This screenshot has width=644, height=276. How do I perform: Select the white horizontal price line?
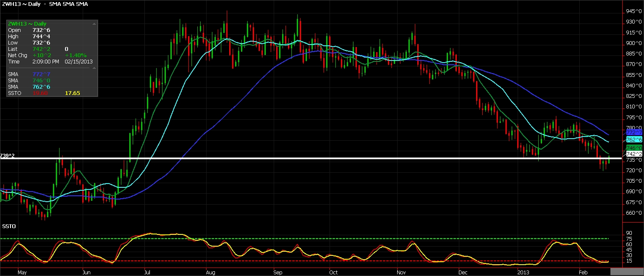click(x=311, y=158)
